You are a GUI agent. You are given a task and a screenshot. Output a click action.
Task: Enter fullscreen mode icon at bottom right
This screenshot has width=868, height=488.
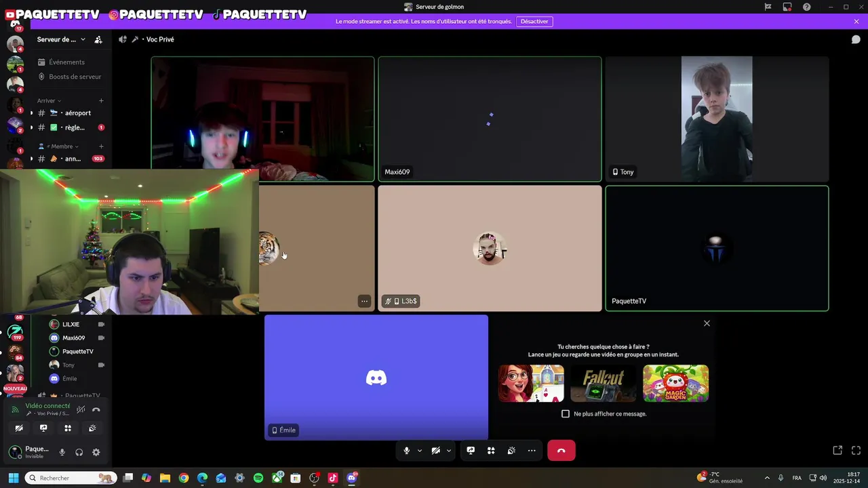[856, 450]
